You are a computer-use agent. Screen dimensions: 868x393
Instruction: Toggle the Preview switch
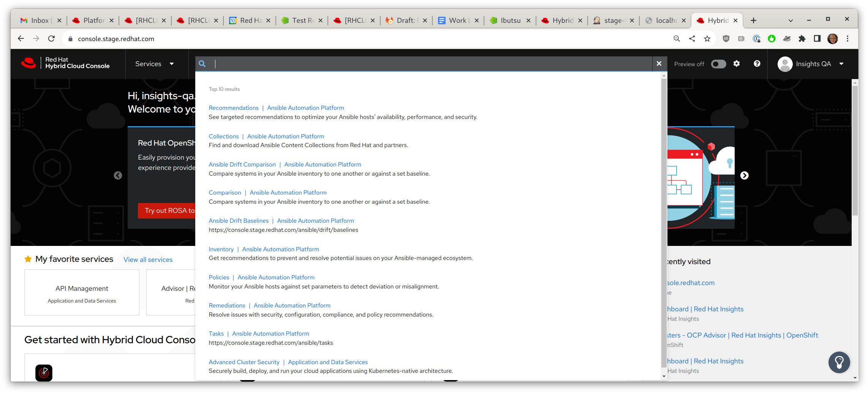pyautogui.click(x=719, y=64)
